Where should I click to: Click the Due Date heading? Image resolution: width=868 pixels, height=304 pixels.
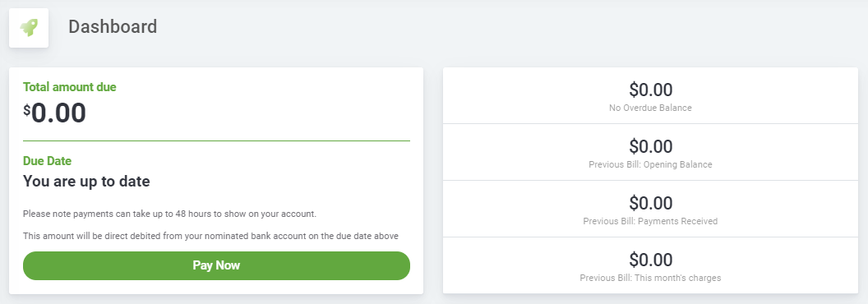pyautogui.click(x=47, y=161)
